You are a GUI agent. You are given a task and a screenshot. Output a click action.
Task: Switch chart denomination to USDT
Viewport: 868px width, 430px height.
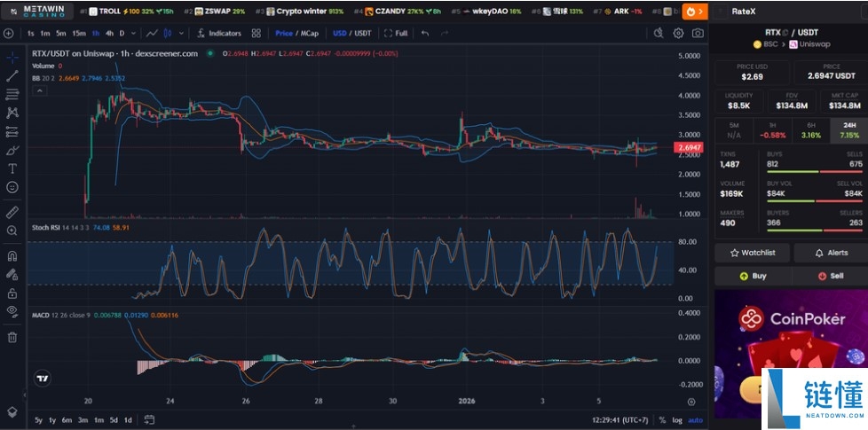(x=363, y=33)
